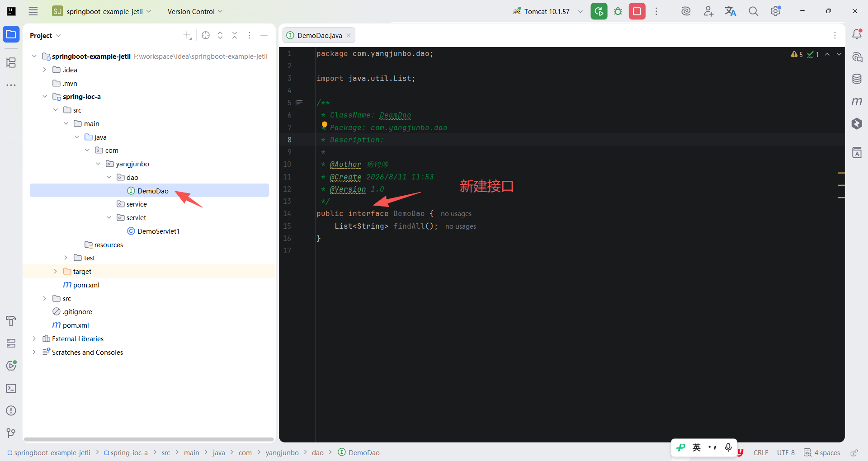
Task: Click Project panel horizontal scrollbar
Action: [149, 439]
